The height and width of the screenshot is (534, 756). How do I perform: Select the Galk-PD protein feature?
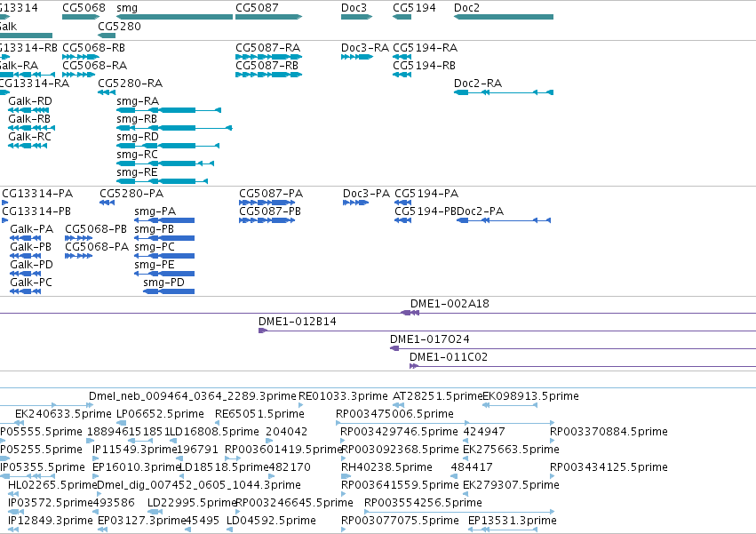click(26, 274)
